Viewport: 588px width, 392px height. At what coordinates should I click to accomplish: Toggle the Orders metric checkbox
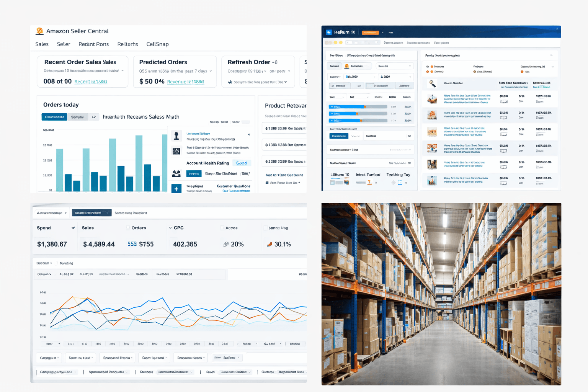pyautogui.click(x=128, y=228)
